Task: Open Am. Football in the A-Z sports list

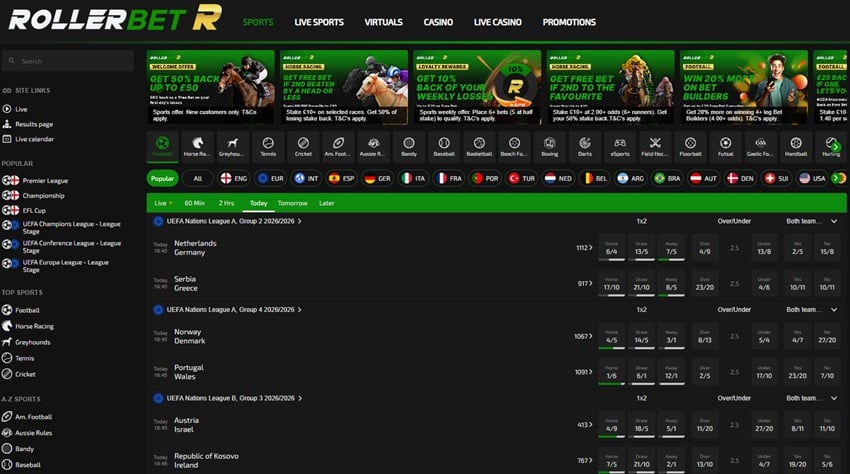Action: pyautogui.click(x=27, y=417)
